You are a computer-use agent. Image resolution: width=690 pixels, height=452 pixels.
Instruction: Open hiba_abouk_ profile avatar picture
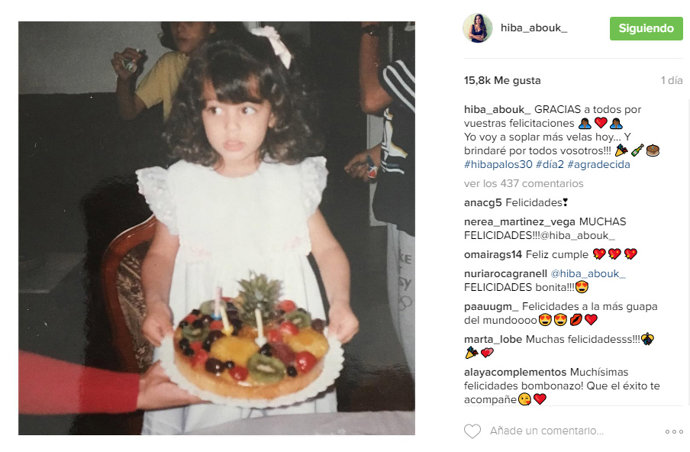pyautogui.click(x=477, y=28)
